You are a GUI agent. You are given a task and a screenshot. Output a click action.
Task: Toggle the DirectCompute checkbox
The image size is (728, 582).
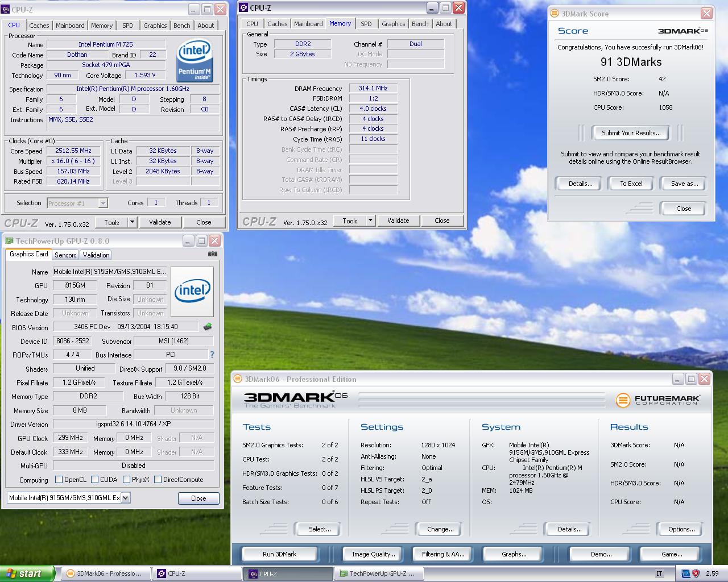pos(158,480)
